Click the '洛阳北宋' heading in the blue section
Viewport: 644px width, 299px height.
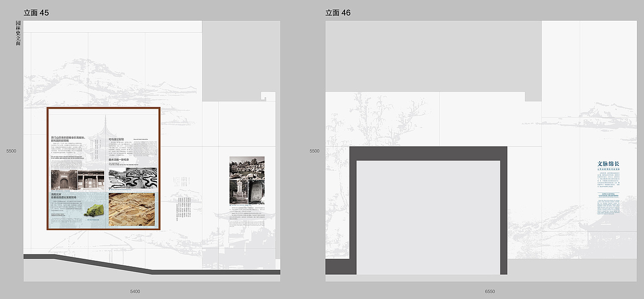pyautogui.click(x=56, y=194)
